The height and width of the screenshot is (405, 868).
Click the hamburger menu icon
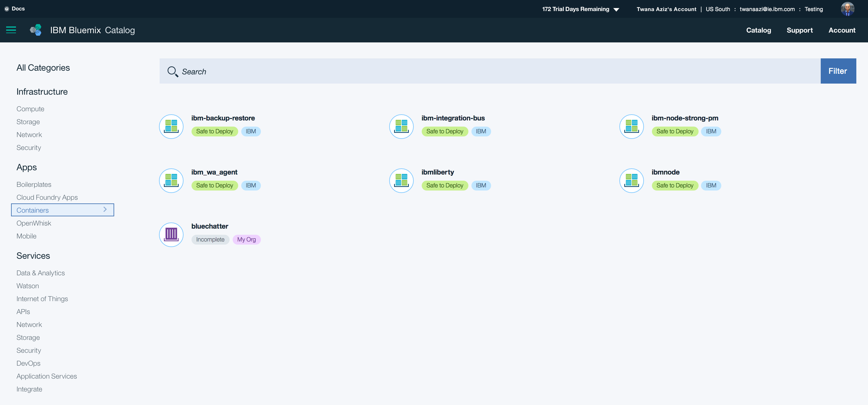click(11, 30)
